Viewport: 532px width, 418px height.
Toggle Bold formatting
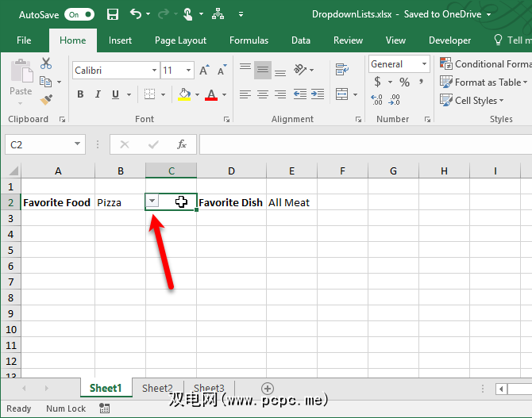click(80, 94)
